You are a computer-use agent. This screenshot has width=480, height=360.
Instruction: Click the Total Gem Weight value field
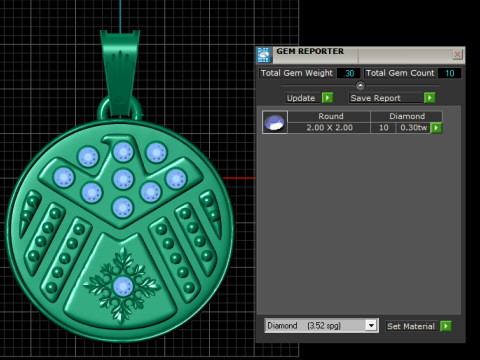(348, 73)
